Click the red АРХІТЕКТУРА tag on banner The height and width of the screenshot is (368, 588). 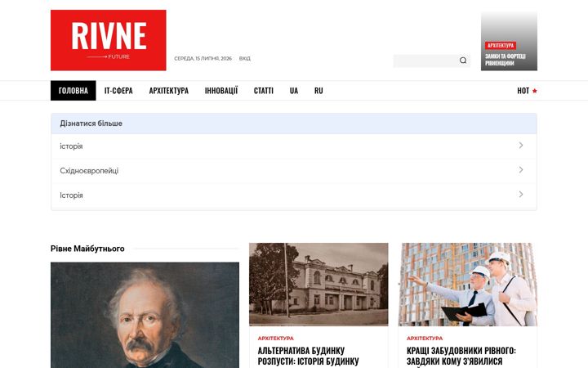coord(501,46)
